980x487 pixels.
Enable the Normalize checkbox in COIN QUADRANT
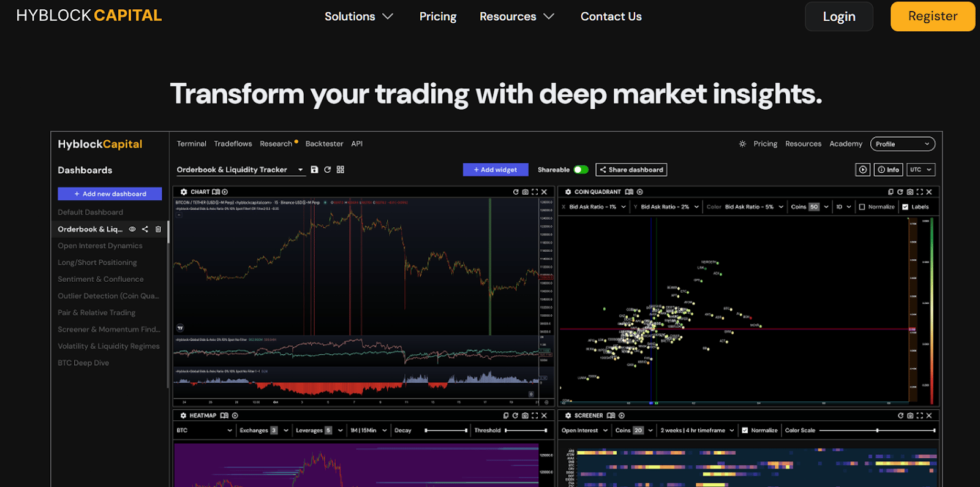[x=862, y=207]
